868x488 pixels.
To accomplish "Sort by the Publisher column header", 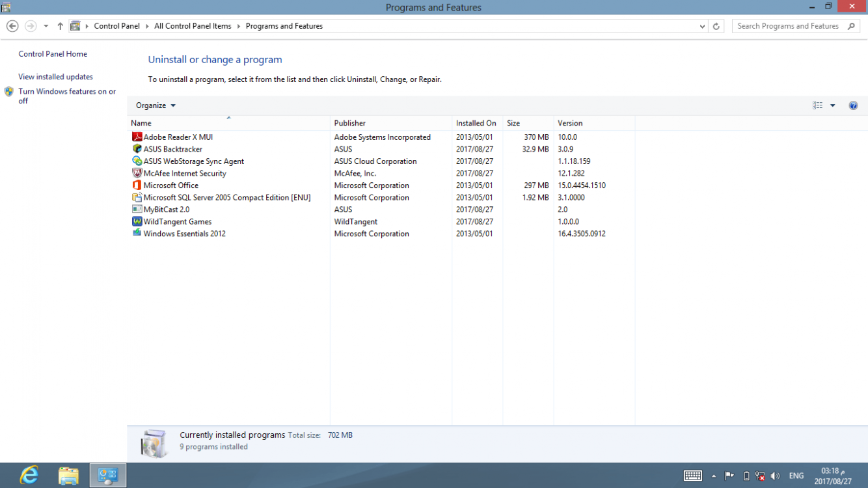I will coord(391,123).
